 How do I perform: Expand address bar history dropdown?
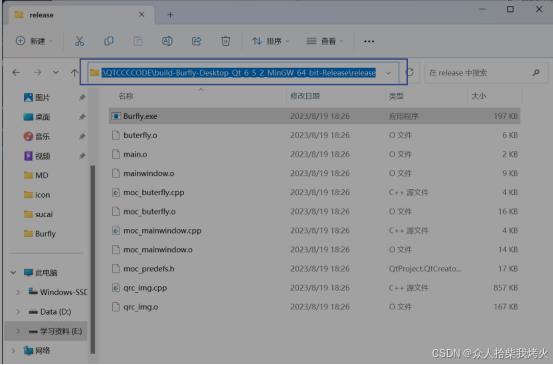click(x=388, y=73)
